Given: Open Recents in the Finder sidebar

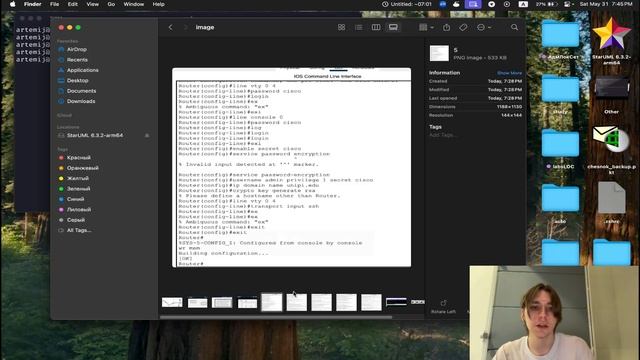Looking at the screenshot, I should point(77,60).
